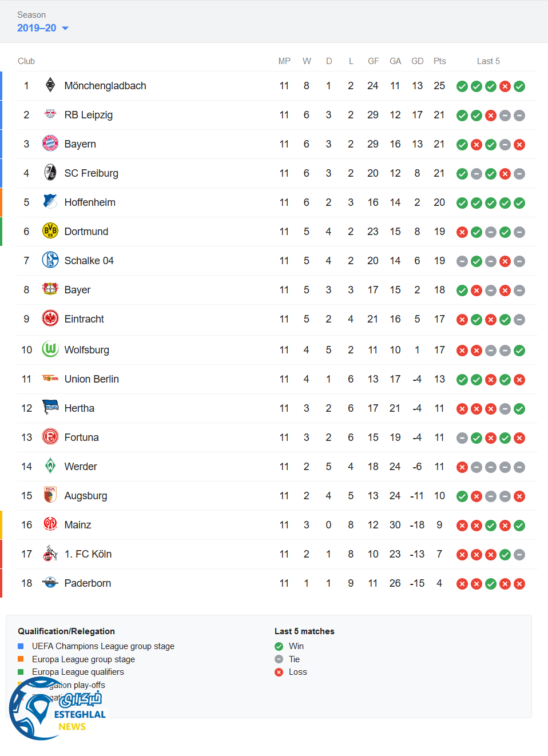Viewport: 548px width, 756px height.
Task: Click the Mönchengladbach club crest icon
Action: (x=50, y=85)
